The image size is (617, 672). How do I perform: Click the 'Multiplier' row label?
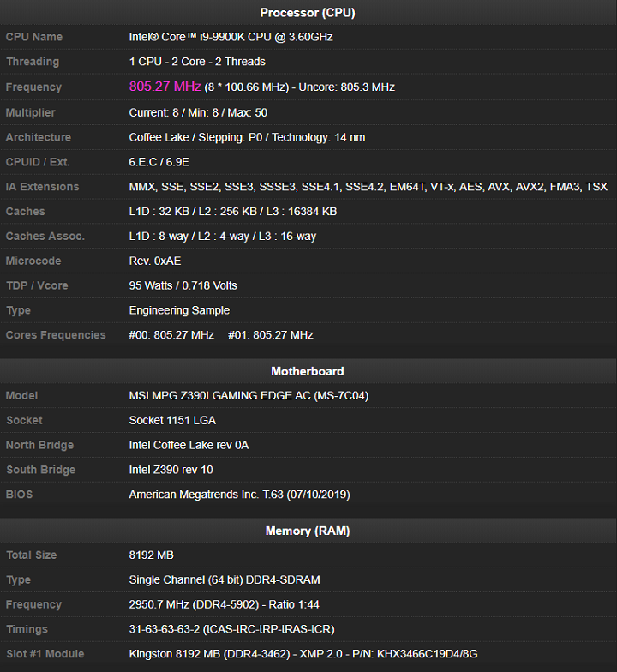31,113
